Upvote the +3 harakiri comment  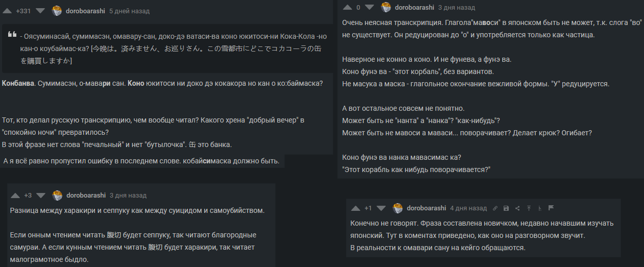15,196
